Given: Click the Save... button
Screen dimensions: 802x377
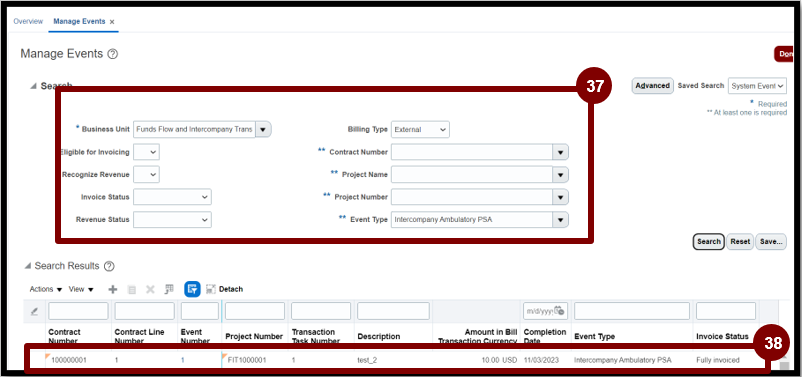Looking at the screenshot, I should point(771,241).
